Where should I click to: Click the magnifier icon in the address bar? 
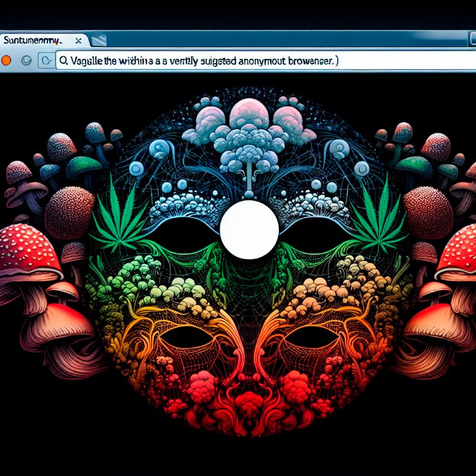click(63, 61)
